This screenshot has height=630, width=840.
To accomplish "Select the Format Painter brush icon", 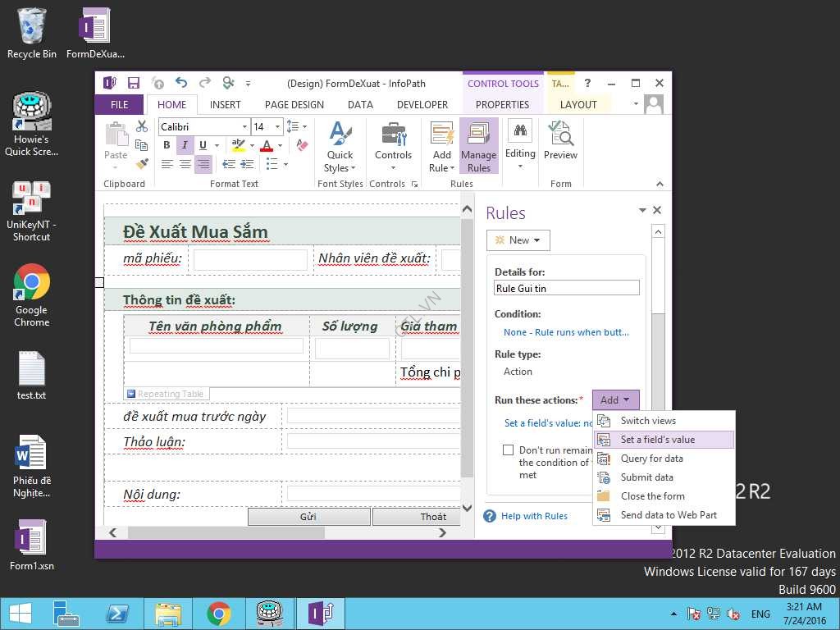I will (x=142, y=164).
